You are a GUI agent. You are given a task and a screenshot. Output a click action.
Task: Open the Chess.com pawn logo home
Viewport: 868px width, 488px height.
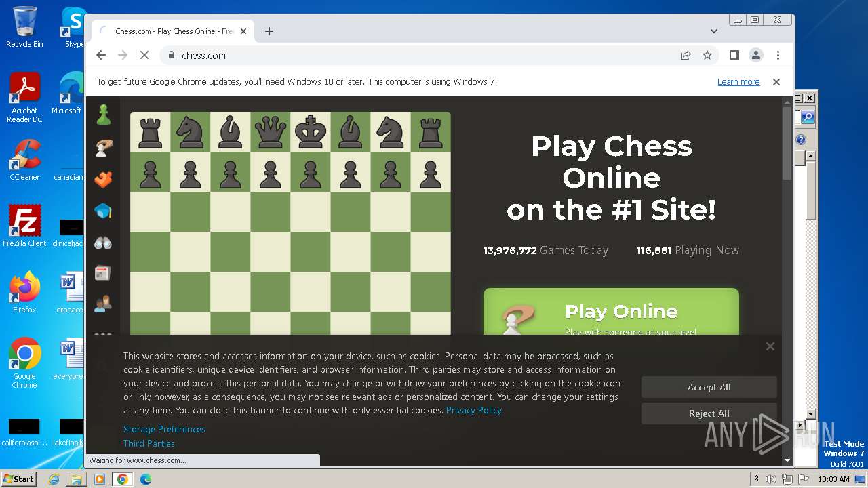tap(103, 115)
